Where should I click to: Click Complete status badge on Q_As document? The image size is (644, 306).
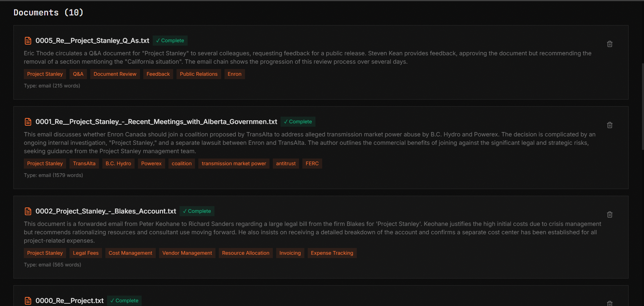[170, 41]
